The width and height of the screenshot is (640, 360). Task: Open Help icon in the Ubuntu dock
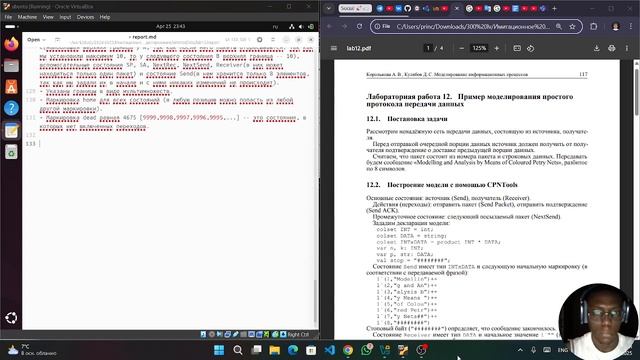11,108
